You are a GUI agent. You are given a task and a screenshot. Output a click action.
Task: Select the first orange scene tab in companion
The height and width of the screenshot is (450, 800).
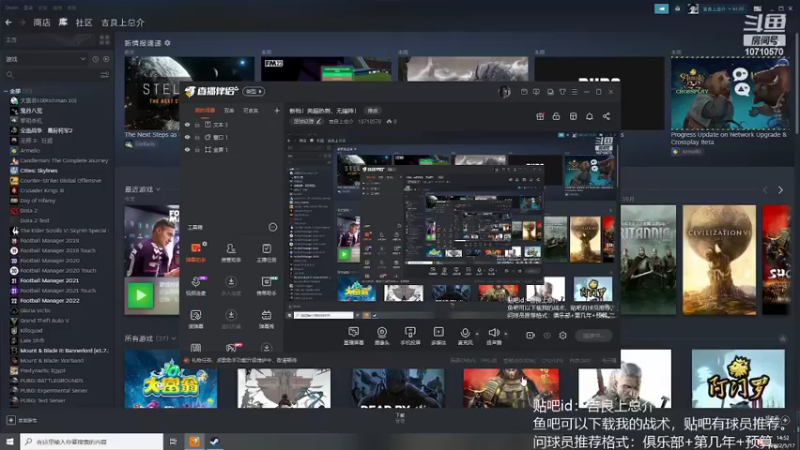point(205,110)
